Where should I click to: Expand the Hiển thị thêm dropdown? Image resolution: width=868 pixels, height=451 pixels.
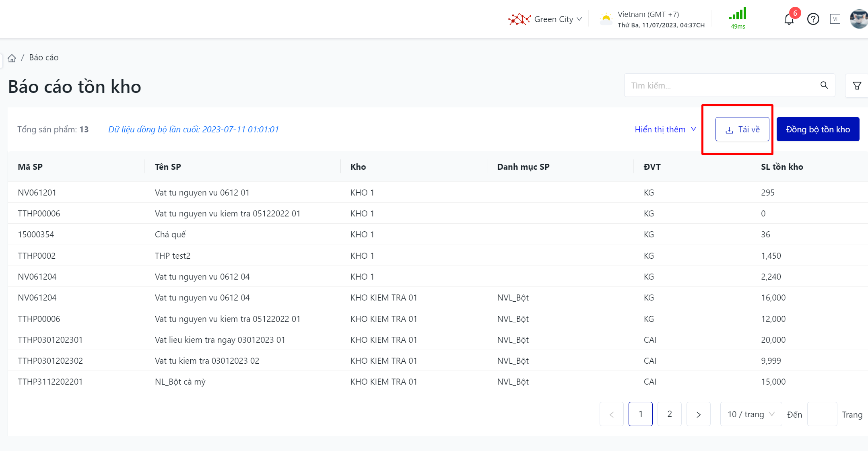coord(665,130)
